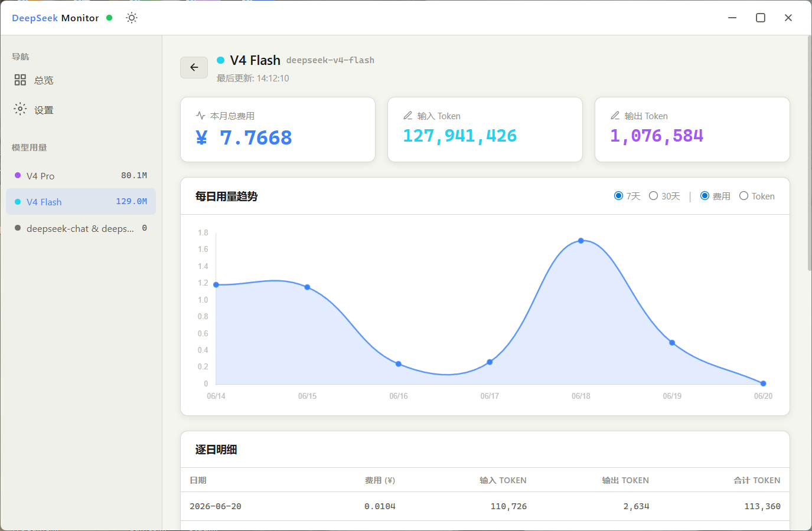812x531 pixels.
Task: Select deepseek-chat model entry in sidebar
Action: 81,228
